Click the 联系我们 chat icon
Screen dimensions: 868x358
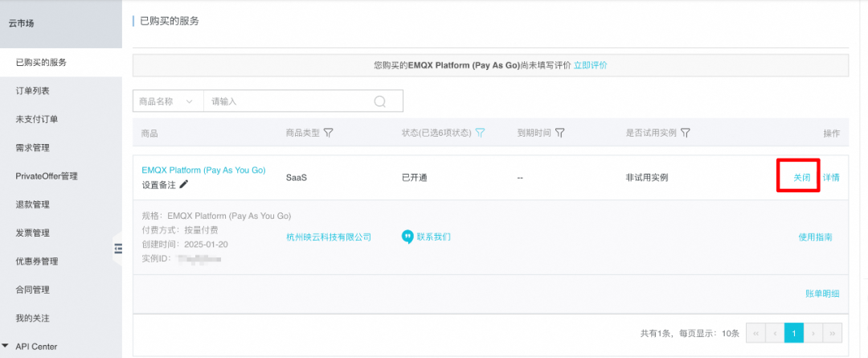click(407, 237)
